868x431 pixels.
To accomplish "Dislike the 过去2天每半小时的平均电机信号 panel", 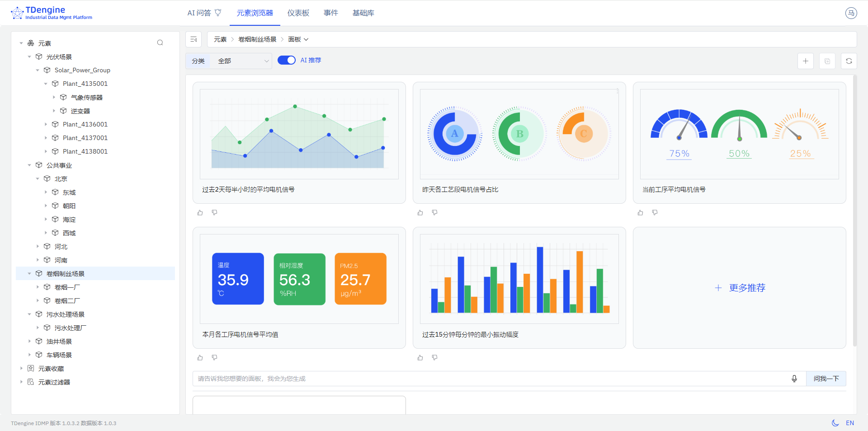I will click(x=215, y=212).
